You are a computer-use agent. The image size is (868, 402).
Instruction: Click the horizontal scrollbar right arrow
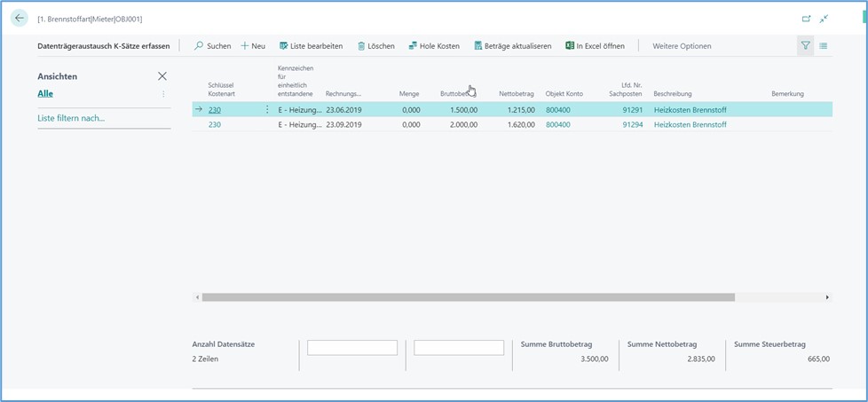coord(828,297)
